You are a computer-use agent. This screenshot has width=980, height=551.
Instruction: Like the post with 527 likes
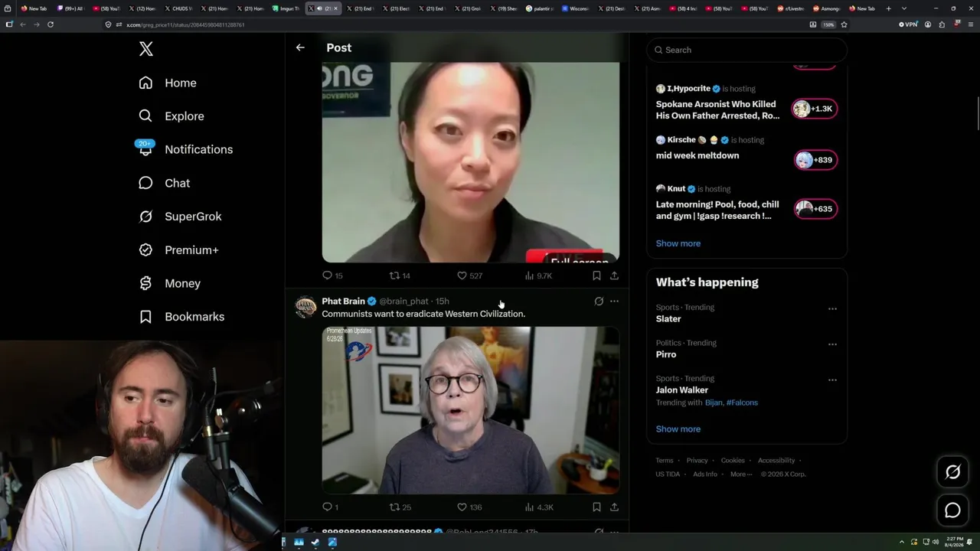(x=469, y=275)
